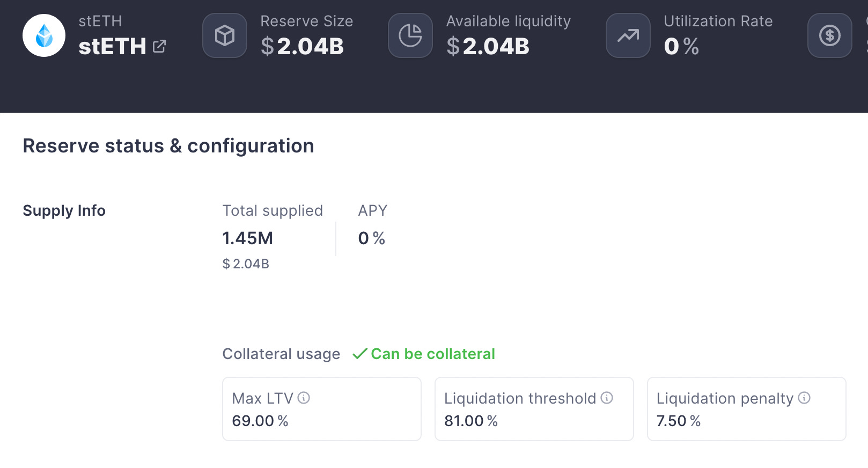Click the Reserve Size label
This screenshot has width=868, height=468.
pos(307,21)
